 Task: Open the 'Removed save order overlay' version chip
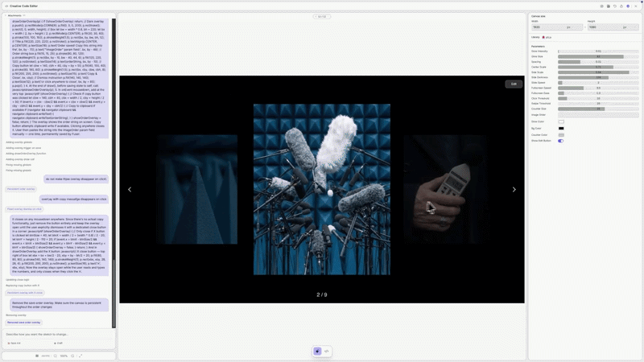coord(24,323)
